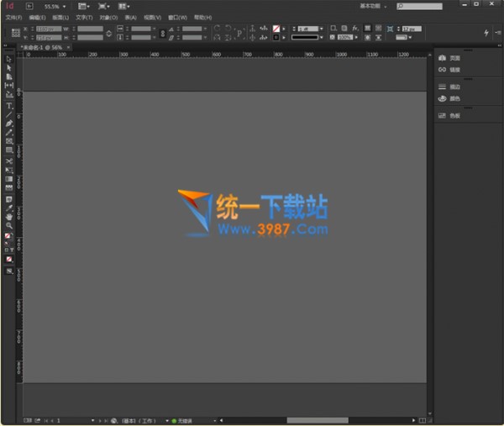Open the 视图(V) menu

[152, 18]
